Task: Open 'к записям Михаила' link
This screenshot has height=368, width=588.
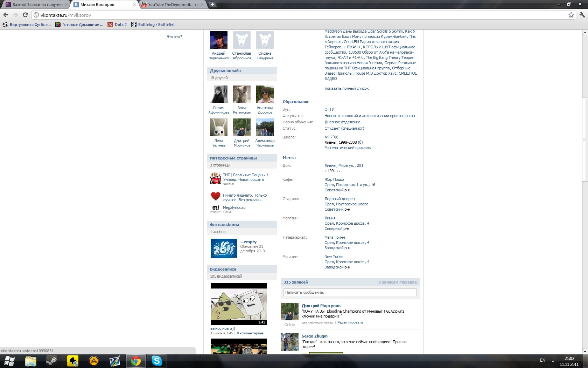Action: tap(397, 282)
